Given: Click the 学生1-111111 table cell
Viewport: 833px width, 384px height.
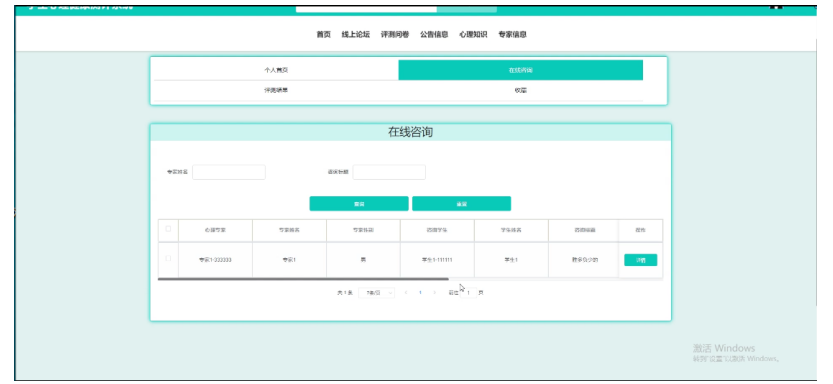Looking at the screenshot, I should pyautogui.click(x=437, y=260).
